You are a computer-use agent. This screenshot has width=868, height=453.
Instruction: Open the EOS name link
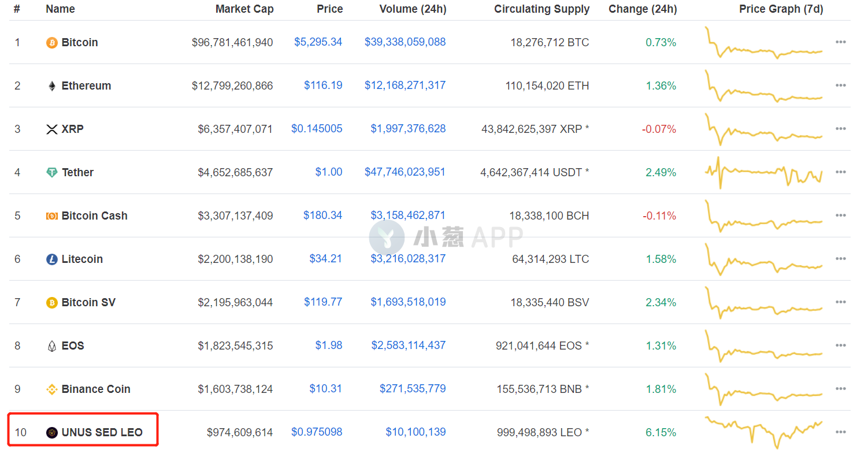click(x=73, y=346)
